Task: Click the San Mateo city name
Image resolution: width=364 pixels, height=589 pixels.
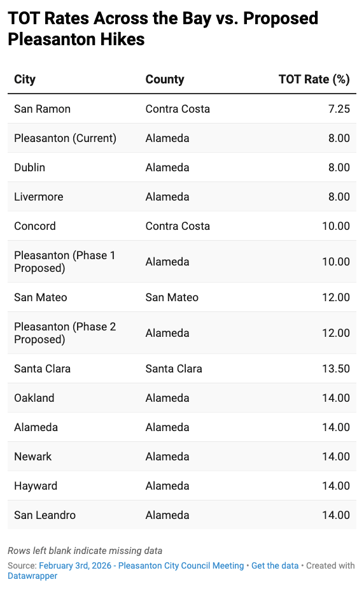Action: [41, 297]
